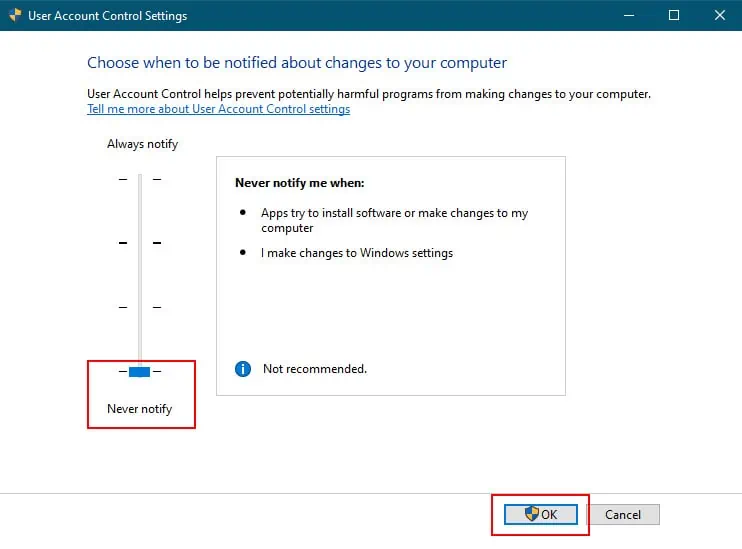The image size is (742, 549).
Task: Close the User Account Control Settings window
Action: coord(720,15)
